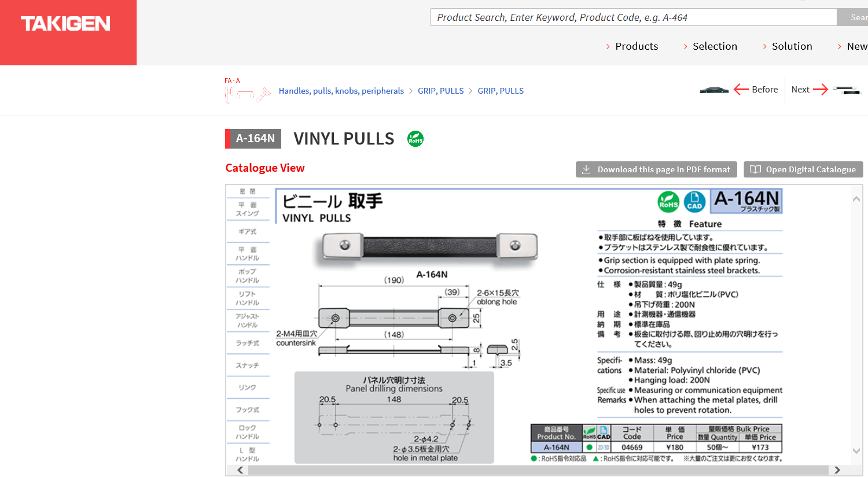Viewport: 868px width, 477px height.
Task: Click the code 04669 cell
Action: tap(632, 448)
